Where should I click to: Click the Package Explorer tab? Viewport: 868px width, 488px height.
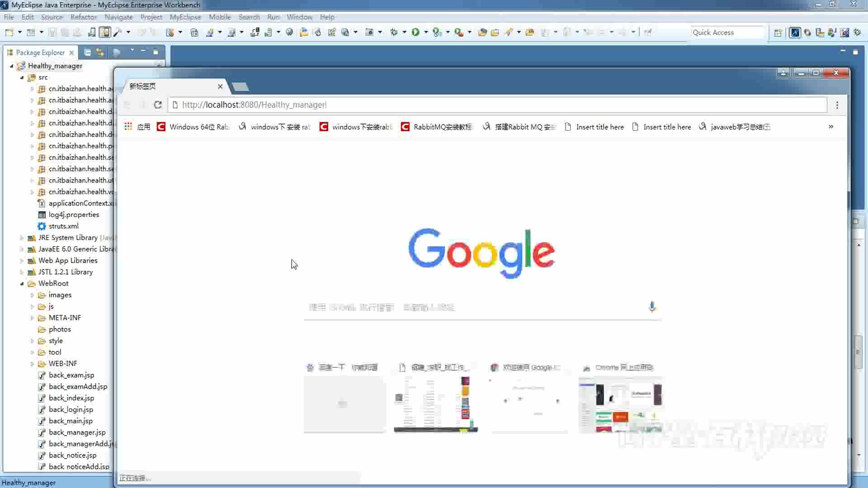click(39, 52)
